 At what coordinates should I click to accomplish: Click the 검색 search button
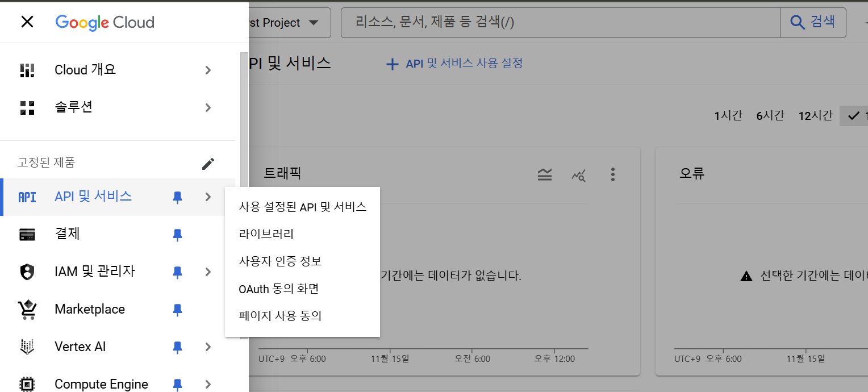pyautogui.click(x=813, y=23)
